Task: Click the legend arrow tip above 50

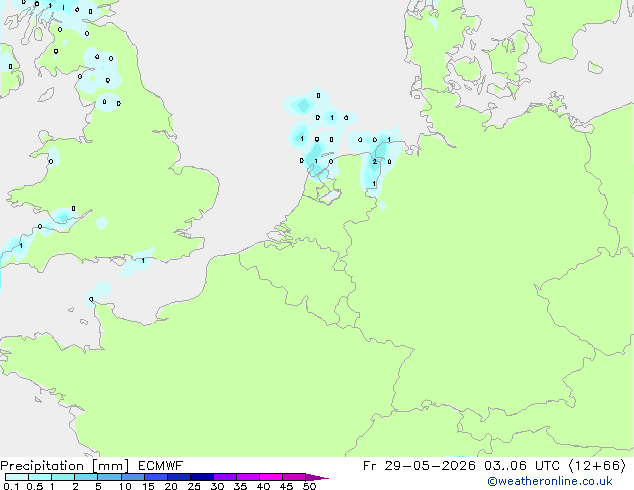Action: point(317,477)
